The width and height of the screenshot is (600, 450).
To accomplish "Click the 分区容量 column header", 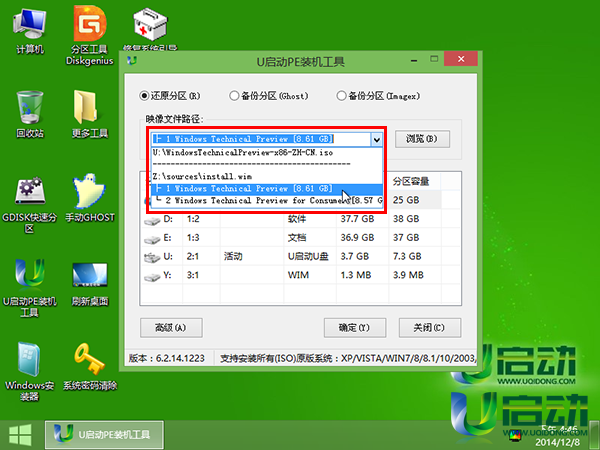I will point(415,181).
